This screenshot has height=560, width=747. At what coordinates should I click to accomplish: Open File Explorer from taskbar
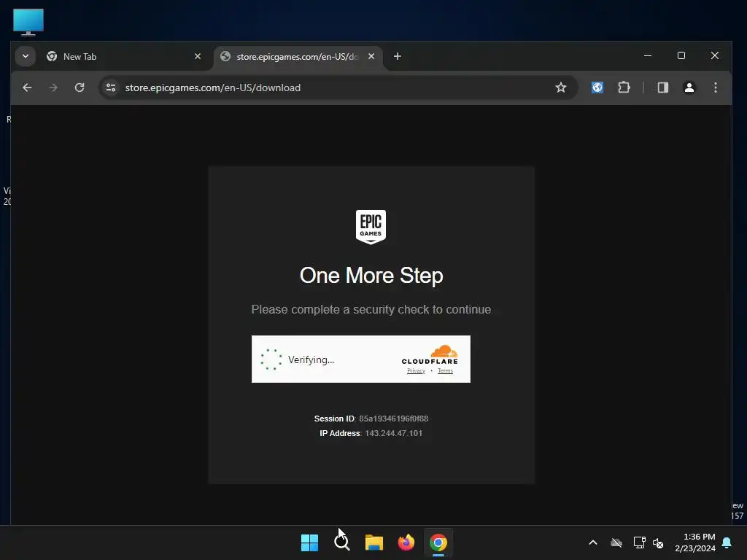point(374,542)
